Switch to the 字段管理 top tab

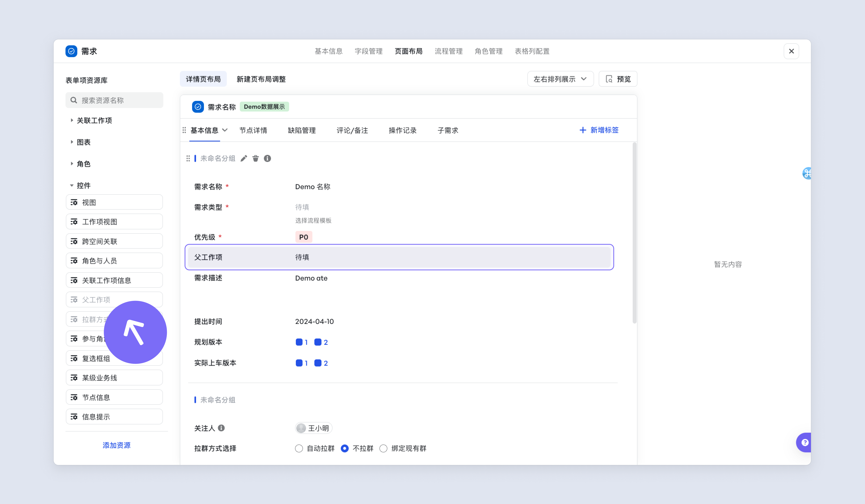tap(369, 51)
